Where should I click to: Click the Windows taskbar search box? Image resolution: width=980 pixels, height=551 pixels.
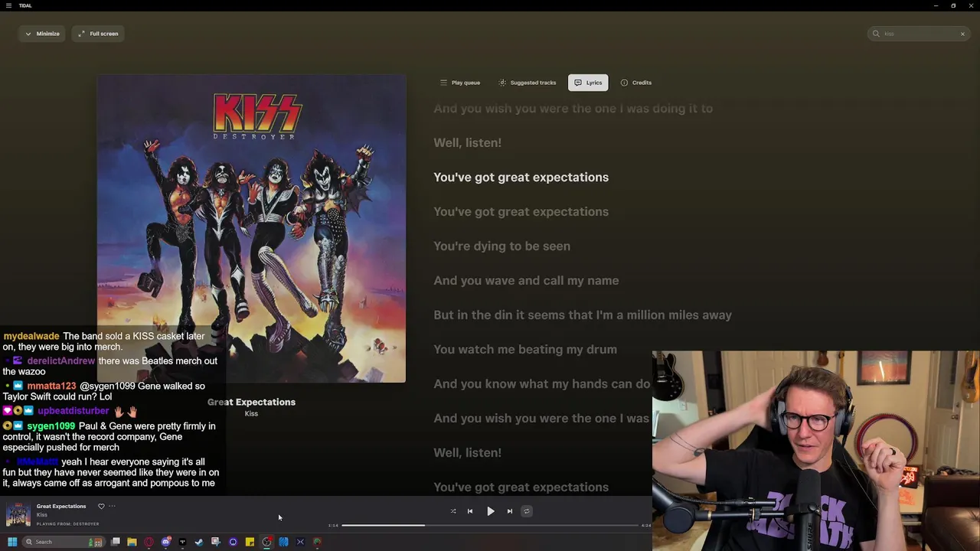point(63,542)
